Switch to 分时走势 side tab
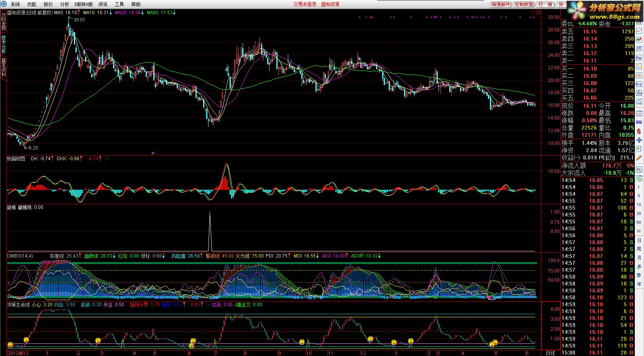 click(x=3, y=22)
